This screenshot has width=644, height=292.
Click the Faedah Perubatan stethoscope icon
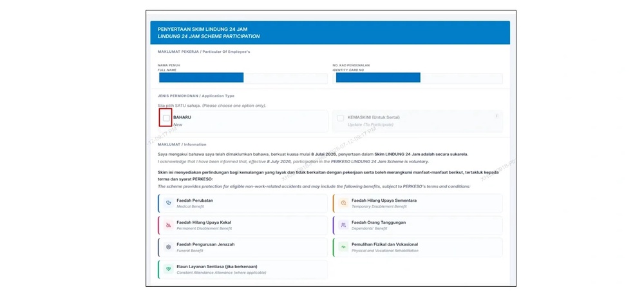click(x=168, y=203)
